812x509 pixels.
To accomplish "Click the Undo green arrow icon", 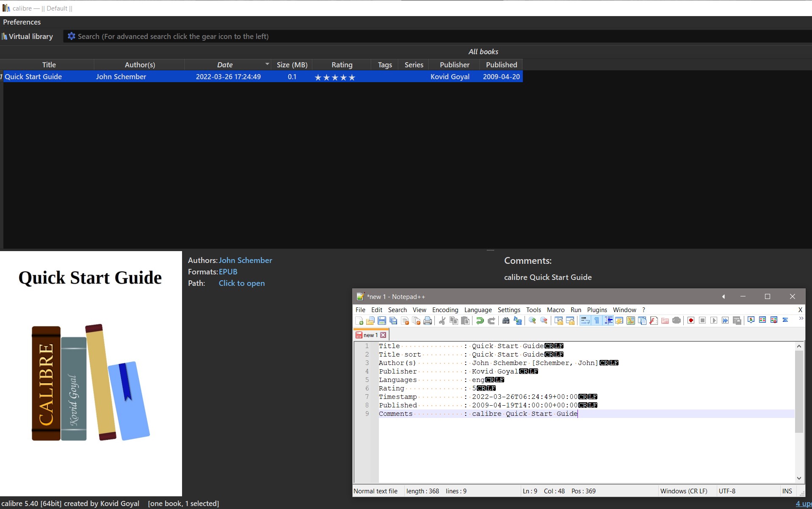I will [x=480, y=321].
